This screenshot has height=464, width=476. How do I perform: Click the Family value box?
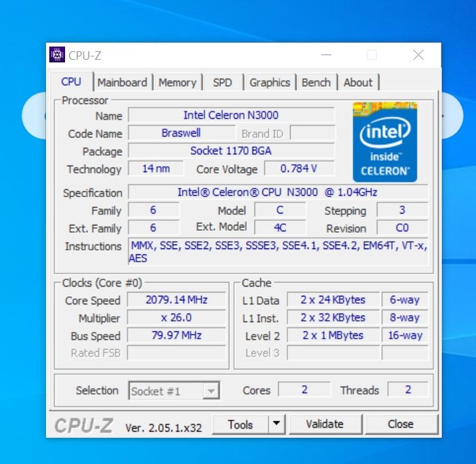coord(153,210)
